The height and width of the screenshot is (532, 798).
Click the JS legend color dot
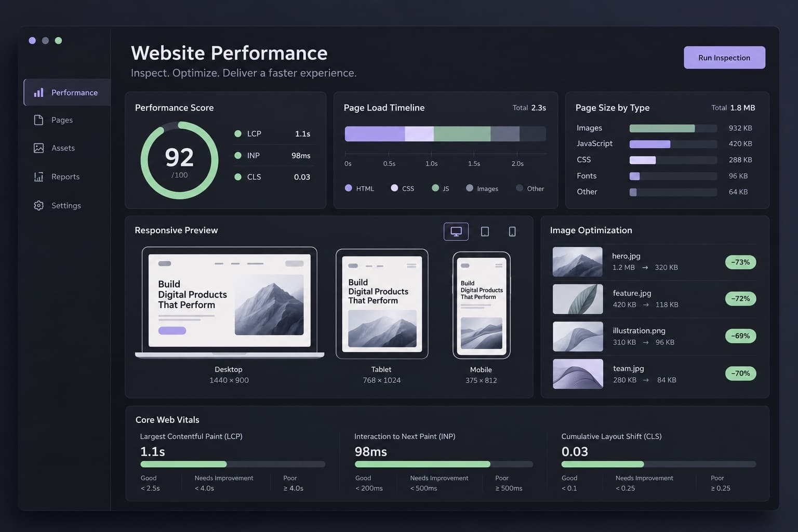pos(435,188)
